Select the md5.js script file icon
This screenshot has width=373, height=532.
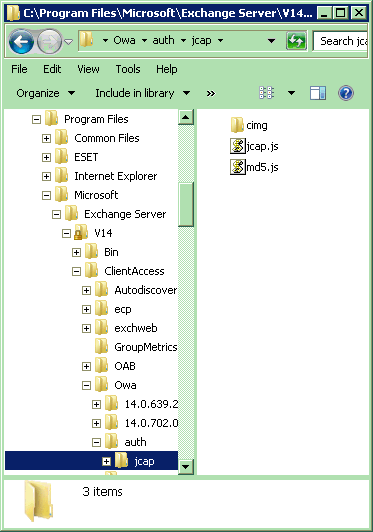click(237, 167)
